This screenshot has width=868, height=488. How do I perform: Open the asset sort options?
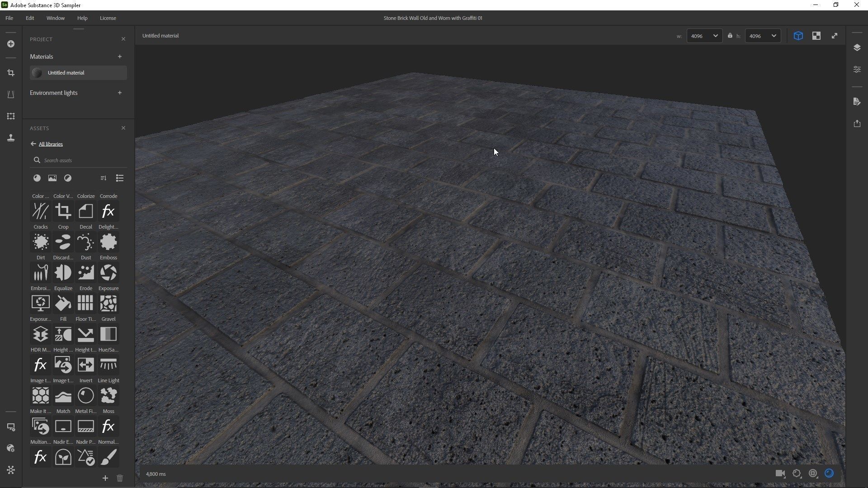click(x=103, y=178)
